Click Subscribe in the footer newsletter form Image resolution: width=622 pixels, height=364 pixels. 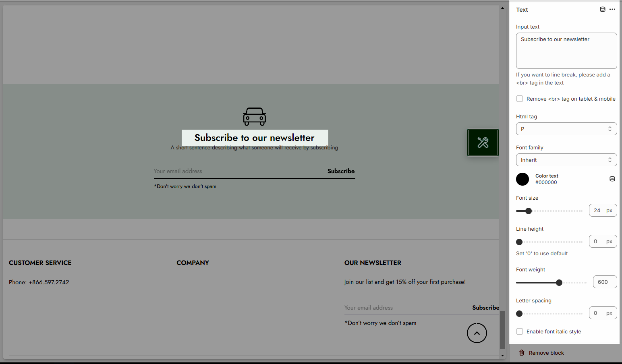[485, 308]
